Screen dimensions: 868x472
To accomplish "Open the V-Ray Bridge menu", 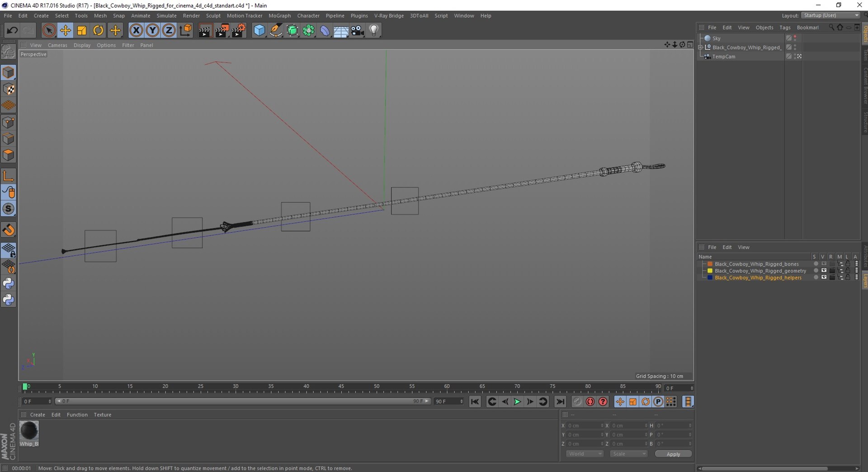I will tap(389, 15).
